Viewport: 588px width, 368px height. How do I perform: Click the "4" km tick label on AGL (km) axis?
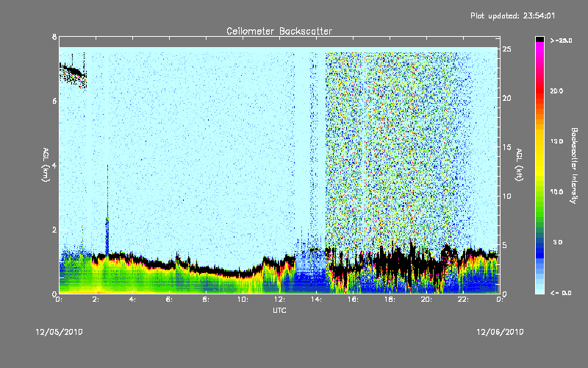[54, 166]
